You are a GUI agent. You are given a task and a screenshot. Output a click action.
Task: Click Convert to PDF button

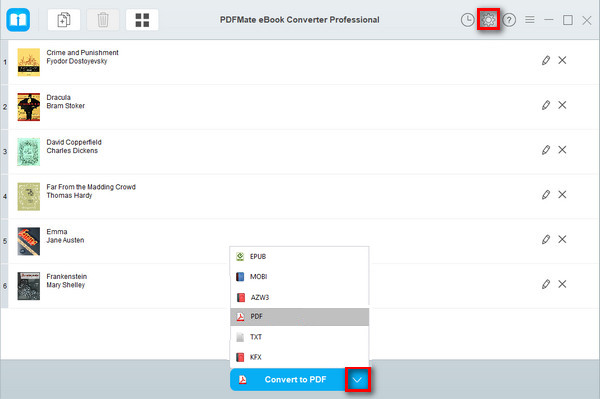288,379
